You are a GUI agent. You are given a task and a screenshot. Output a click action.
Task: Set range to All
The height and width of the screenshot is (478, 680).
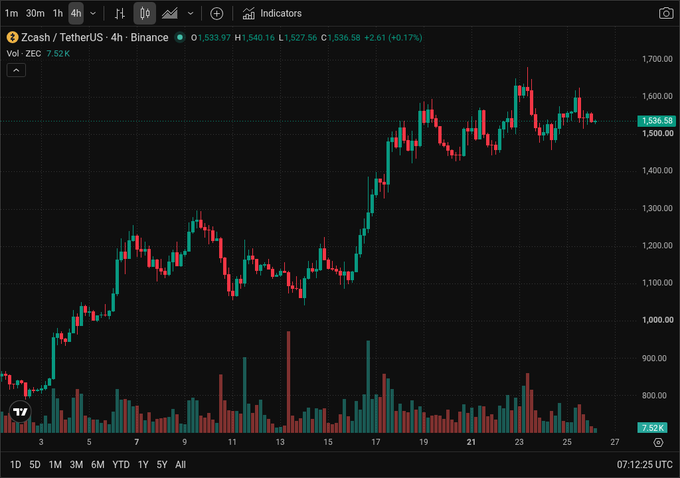coord(180,465)
